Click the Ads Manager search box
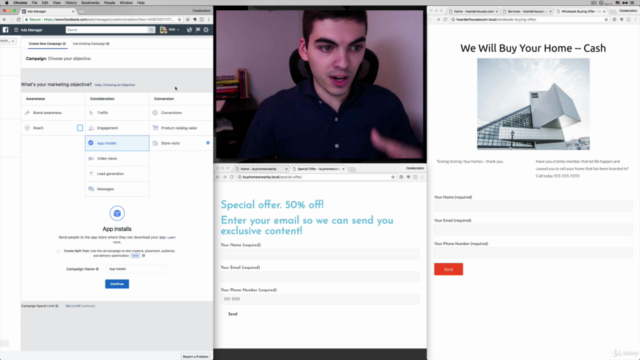Image resolution: width=640 pixels, height=360 pixels. coord(107,30)
